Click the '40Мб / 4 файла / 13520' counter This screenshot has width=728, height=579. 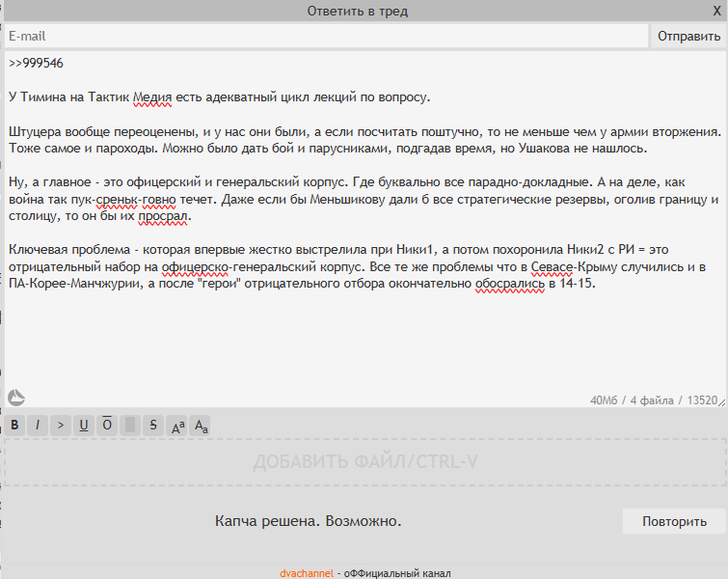point(654,400)
